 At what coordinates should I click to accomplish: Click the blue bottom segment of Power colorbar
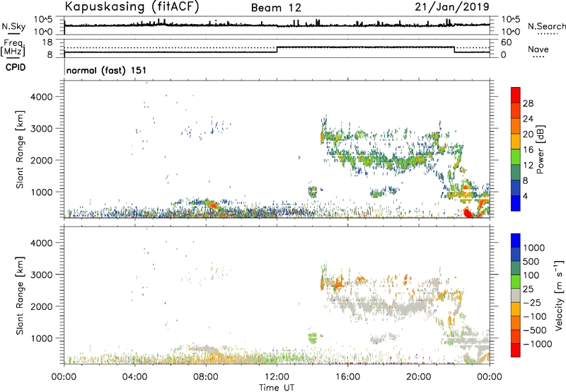516,204
